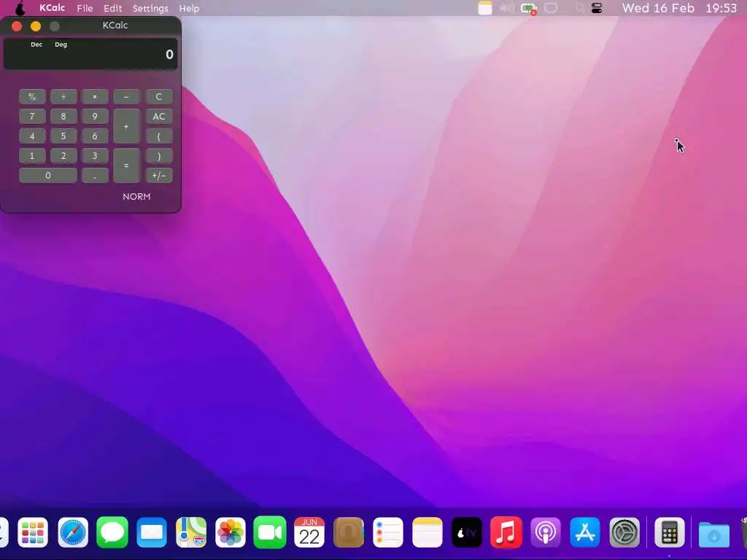The height and width of the screenshot is (560, 747).
Task: Open Spotlight search in menu bar
Action: (x=579, y=8)
